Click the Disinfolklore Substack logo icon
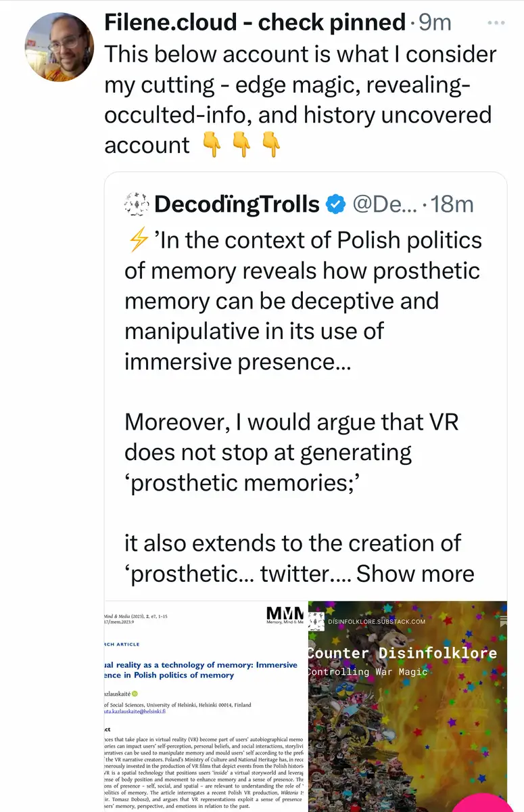This screenshot has width=524, height=812. [x=316, y=621]
